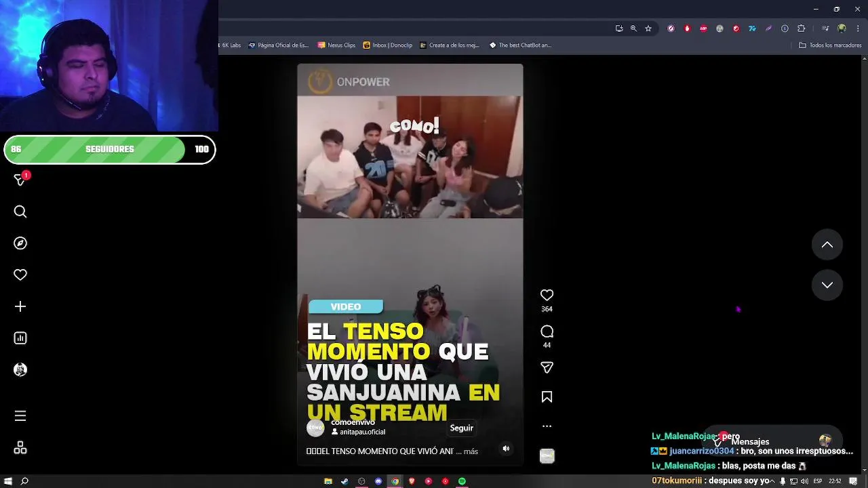Image resolution: width=868 pixels, height=488 pixels.
Task: Open the sound thumbnail below video actions
Action: (547, 456)
